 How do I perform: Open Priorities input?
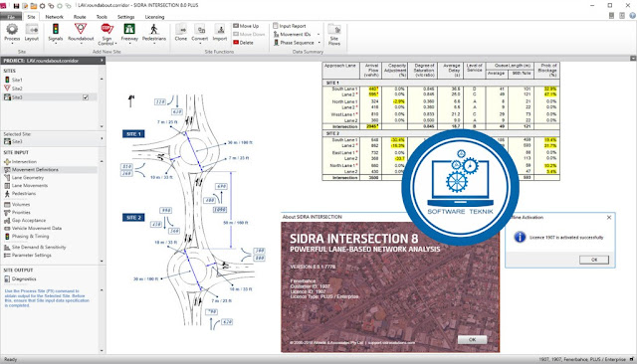tap(17, 212)
